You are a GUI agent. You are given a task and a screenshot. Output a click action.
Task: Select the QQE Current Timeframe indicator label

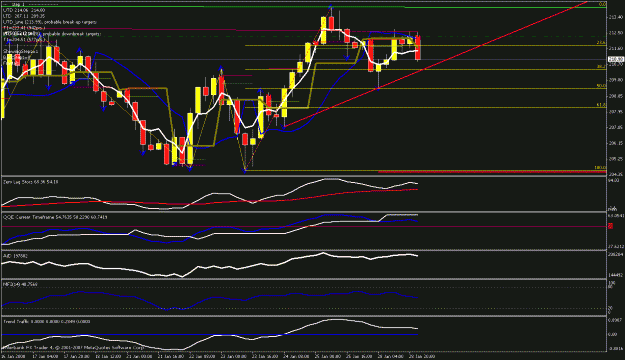(55, 217)
